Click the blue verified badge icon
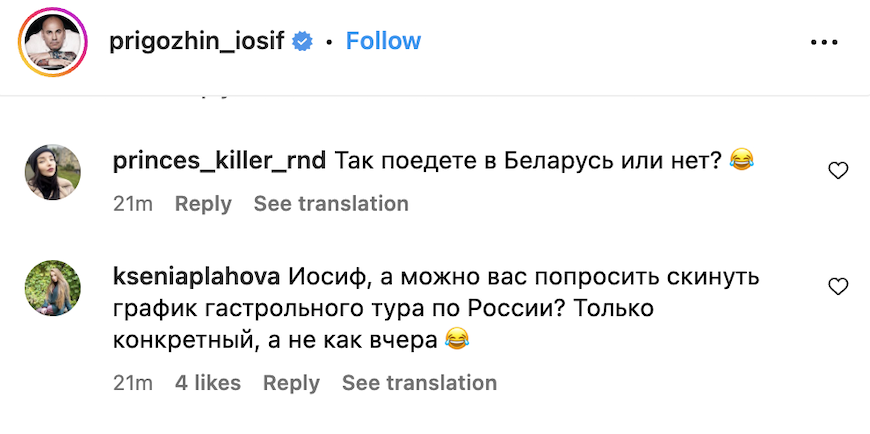The image size is (870, 434). (303, 41)
